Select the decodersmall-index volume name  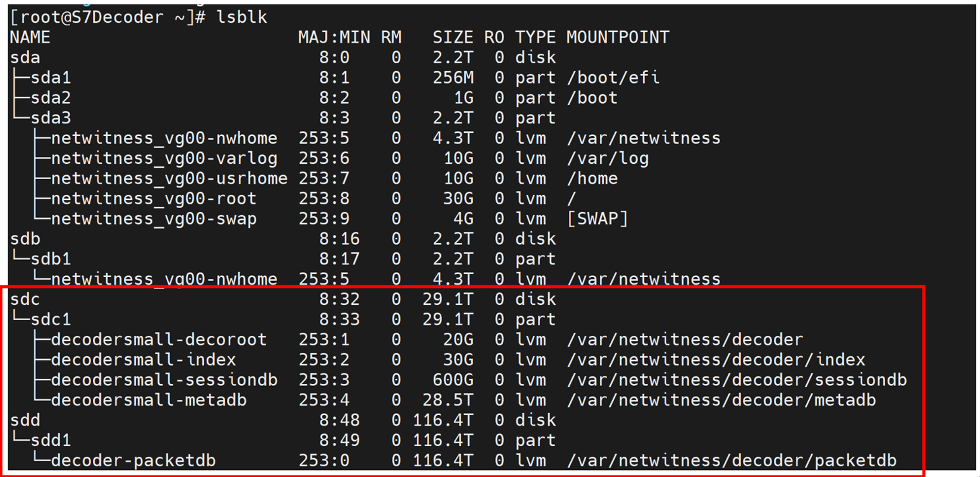point(144,360)
